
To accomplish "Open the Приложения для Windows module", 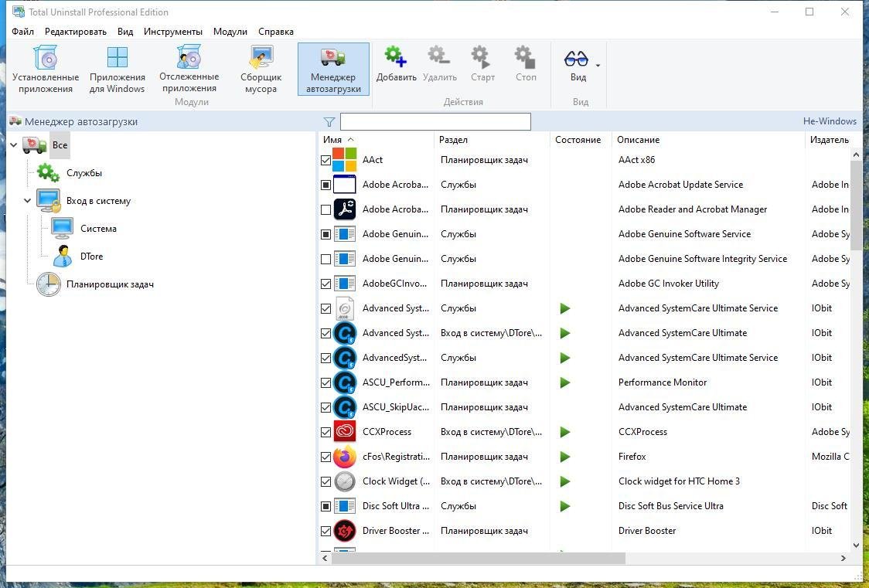I will coord(117,70).
